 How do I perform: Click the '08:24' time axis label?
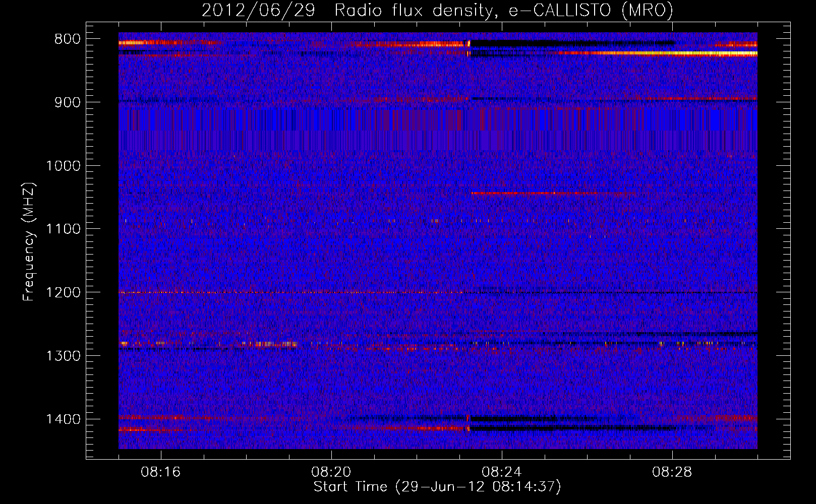(x=502, y=472)
